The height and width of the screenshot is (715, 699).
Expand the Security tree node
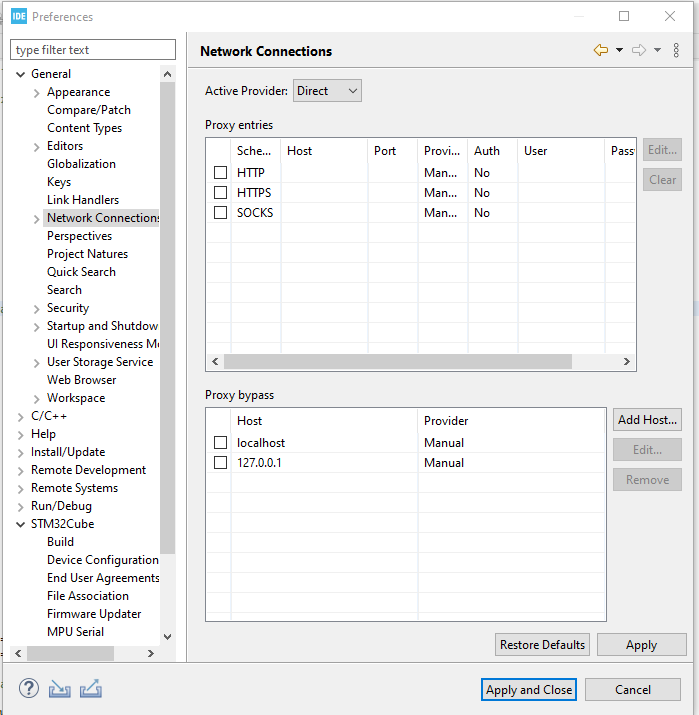[36, 309]
